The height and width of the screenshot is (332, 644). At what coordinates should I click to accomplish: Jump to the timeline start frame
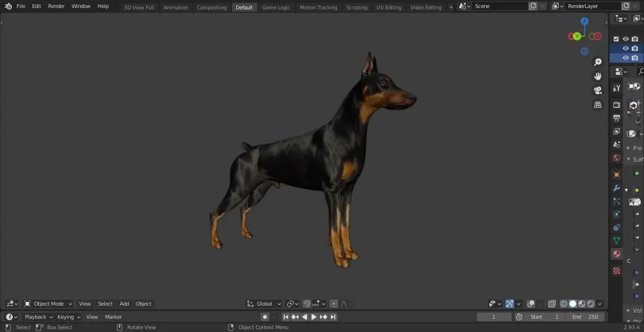coord(286,317)
